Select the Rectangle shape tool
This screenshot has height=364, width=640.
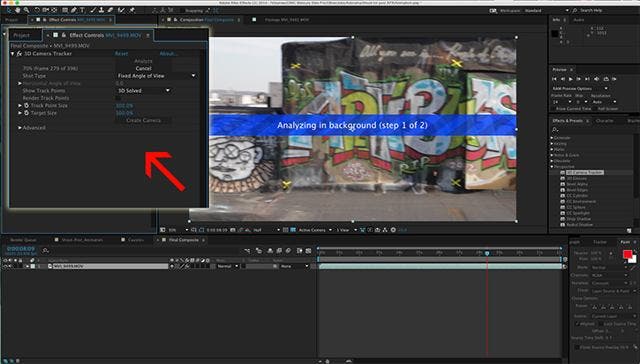coord(65,10)
